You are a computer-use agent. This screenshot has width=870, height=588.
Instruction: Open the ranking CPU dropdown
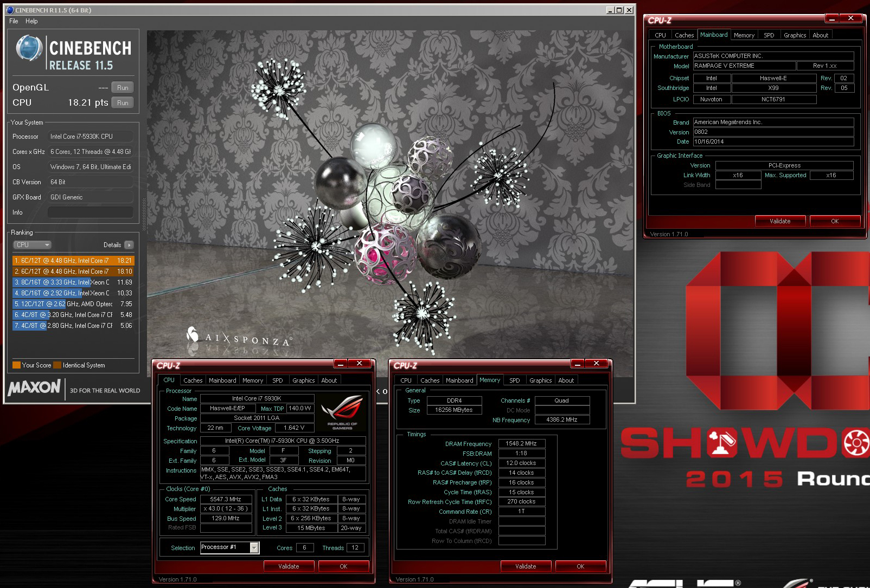pos(32,245)
